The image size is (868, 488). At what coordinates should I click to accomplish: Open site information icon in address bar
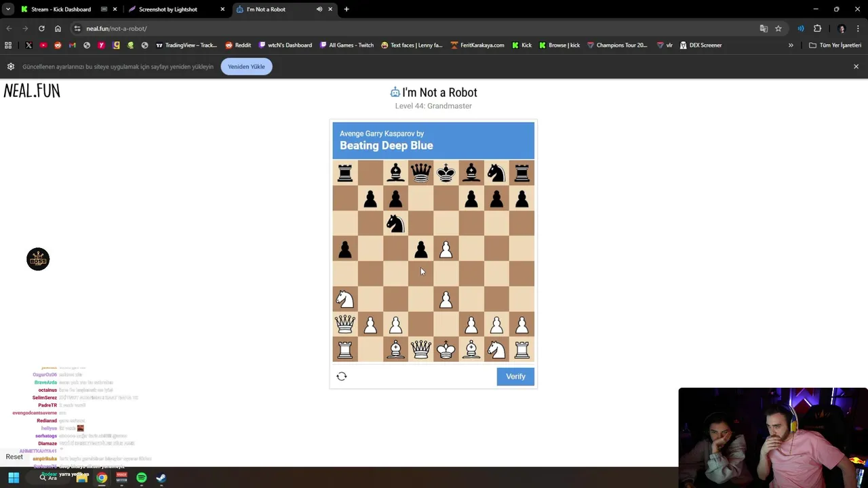(77, 28)
